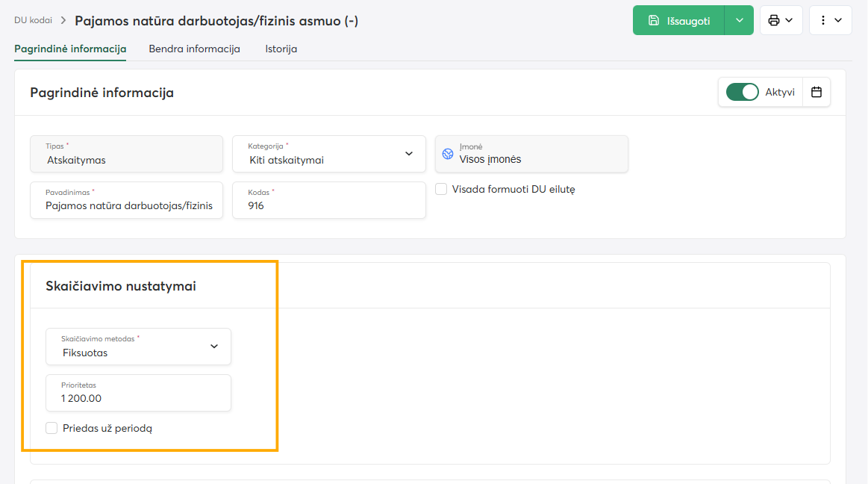Screen dimensions: 868x484
Task: Click the Išsaugoti button
Action: 678,20
